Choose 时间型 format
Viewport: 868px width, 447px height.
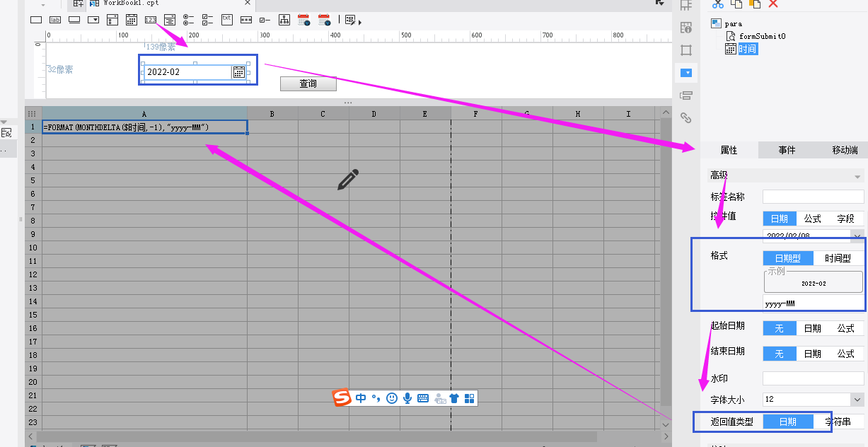tap(838, 259)
